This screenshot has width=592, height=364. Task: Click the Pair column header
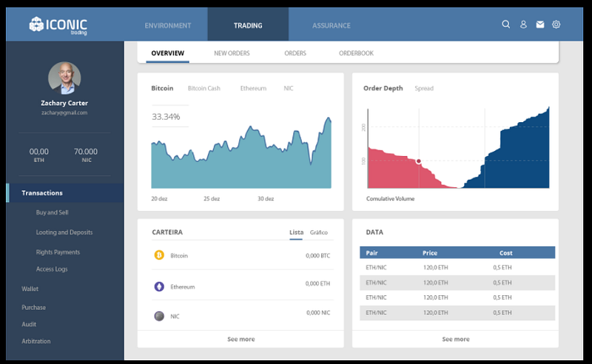click(x=372, y=253)
